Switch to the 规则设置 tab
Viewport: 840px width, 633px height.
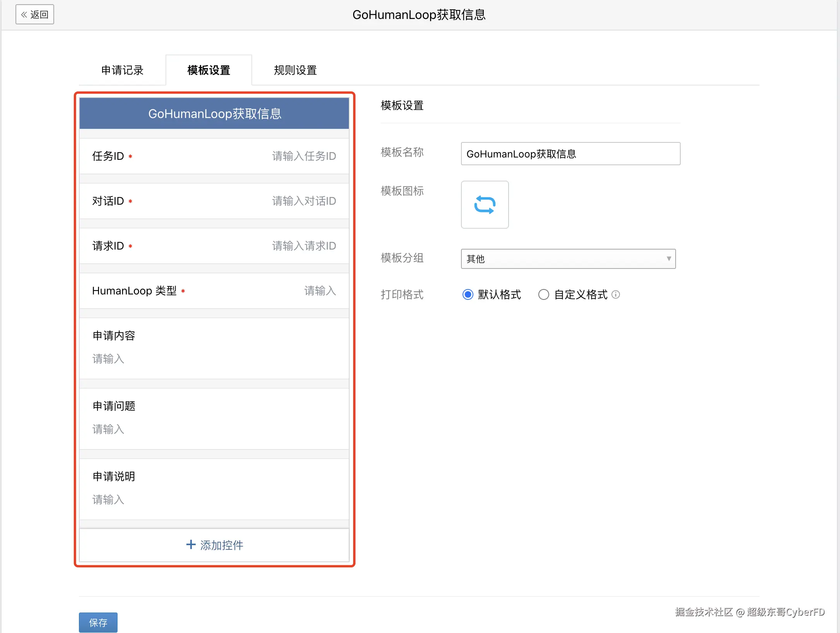point(295,70)
